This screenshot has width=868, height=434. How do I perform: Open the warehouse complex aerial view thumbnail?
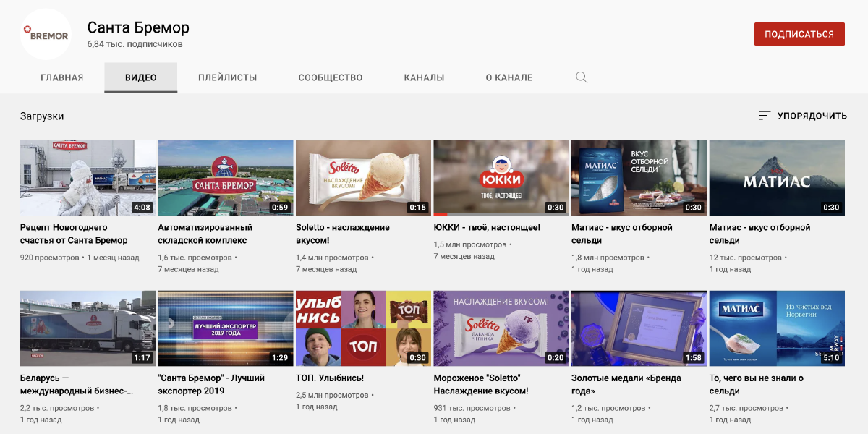[226, 178]
